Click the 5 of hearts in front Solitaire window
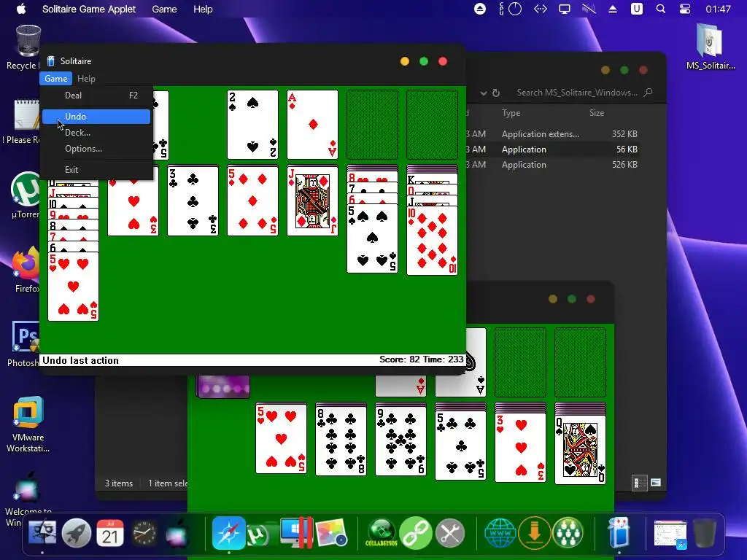Screen dimensions: 747x560 pos(74,287)
